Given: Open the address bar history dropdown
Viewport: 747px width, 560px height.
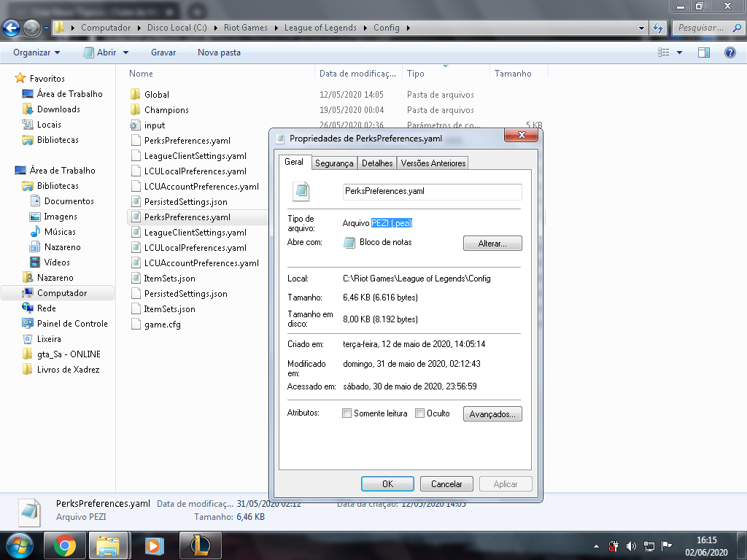Looking at the screenshot, I should point(641,28).
